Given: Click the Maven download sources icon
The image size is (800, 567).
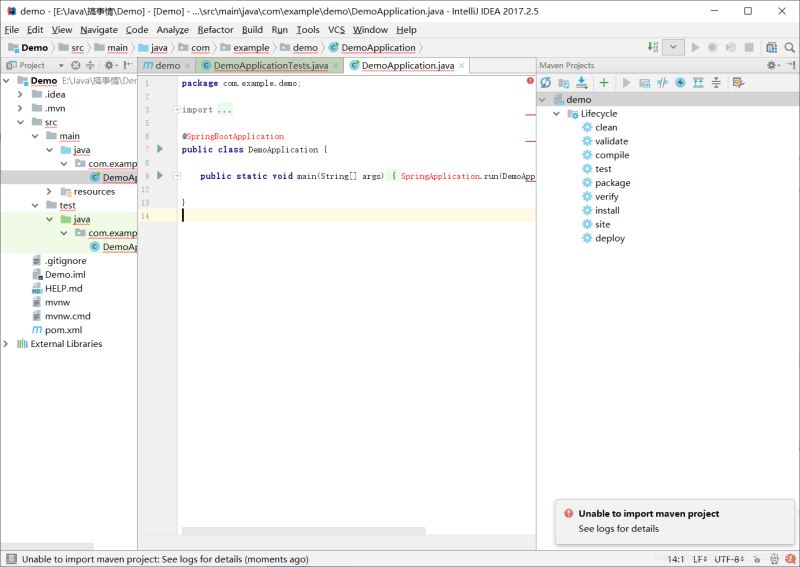Looking at the screenshot, I should 582,83.
